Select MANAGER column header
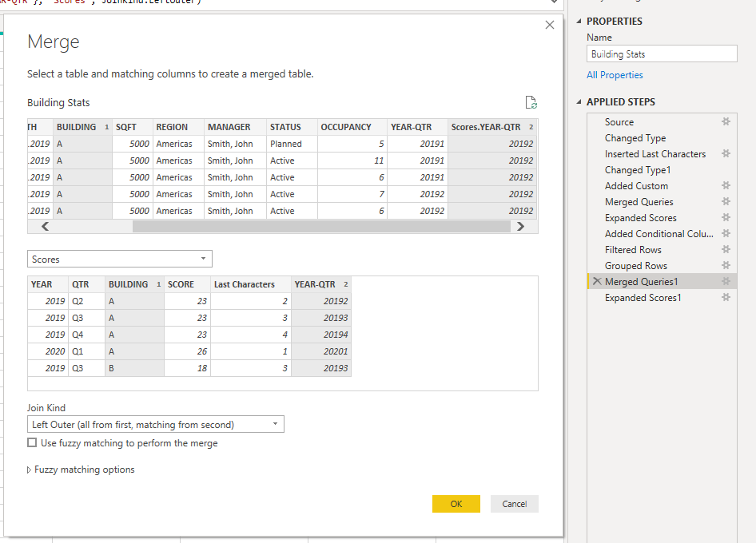This screenshot has height=543, width=756. pyautogui.click(x=235, y=127)
